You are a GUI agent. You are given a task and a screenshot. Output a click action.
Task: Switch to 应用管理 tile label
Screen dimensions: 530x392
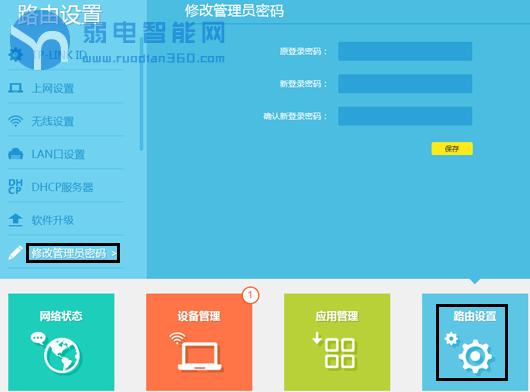337,316
